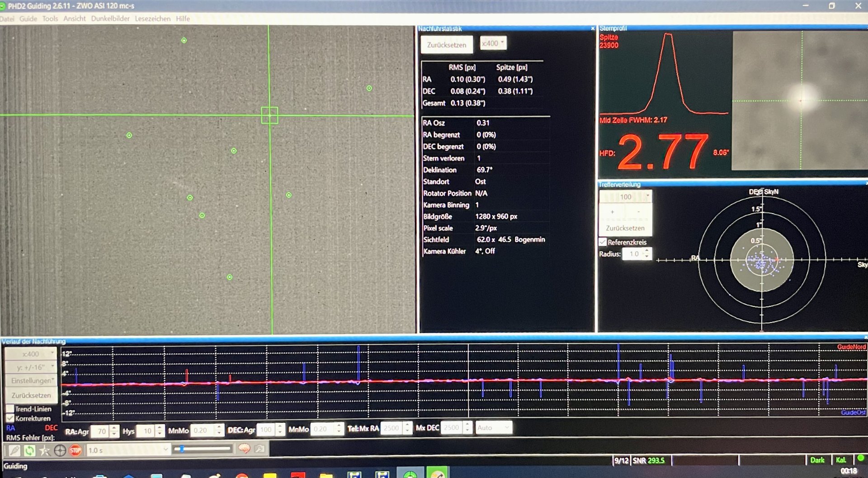Click Zurücksetzen in Nachführstatistik panel
868x478 pixels.
(x=447, y=45)
